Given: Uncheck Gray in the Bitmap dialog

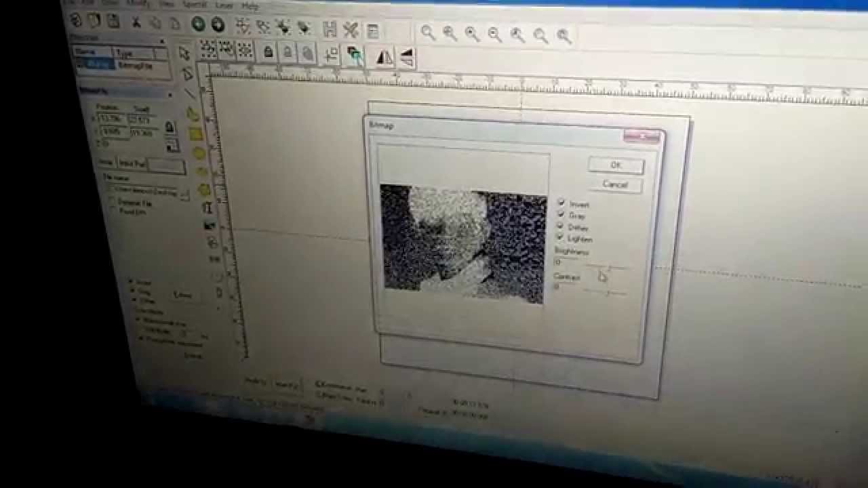Looking at the screenshot, I should click(561, 214).
